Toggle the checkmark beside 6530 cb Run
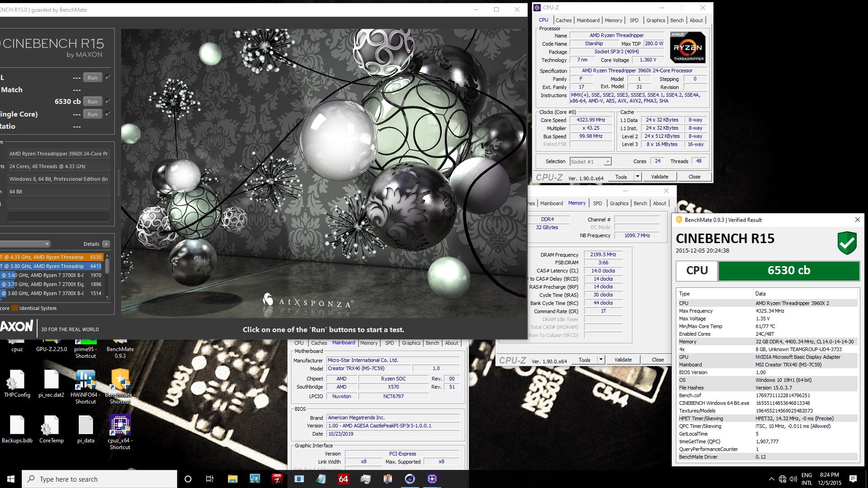This screenshot has height=488, width=868. click(x=108, y=101)
